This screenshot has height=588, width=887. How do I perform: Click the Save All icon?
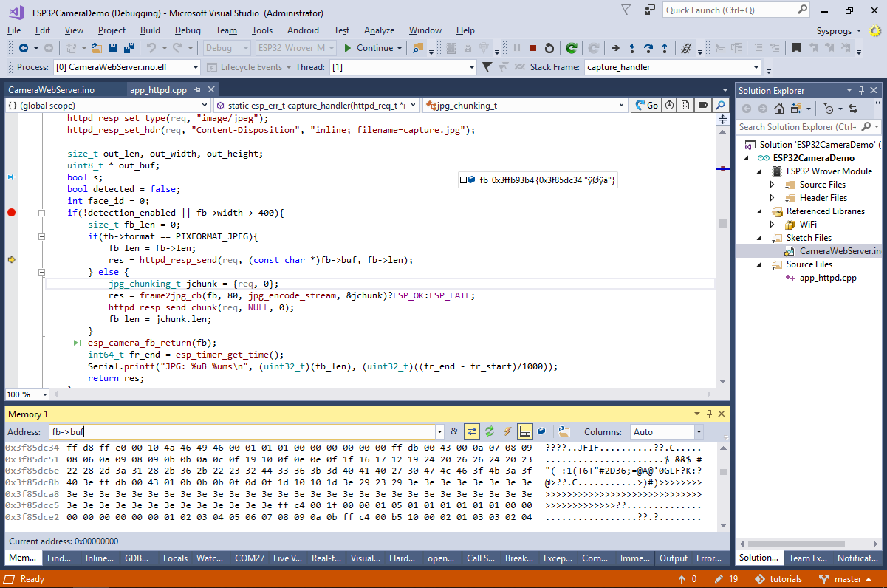pos(129,48)
